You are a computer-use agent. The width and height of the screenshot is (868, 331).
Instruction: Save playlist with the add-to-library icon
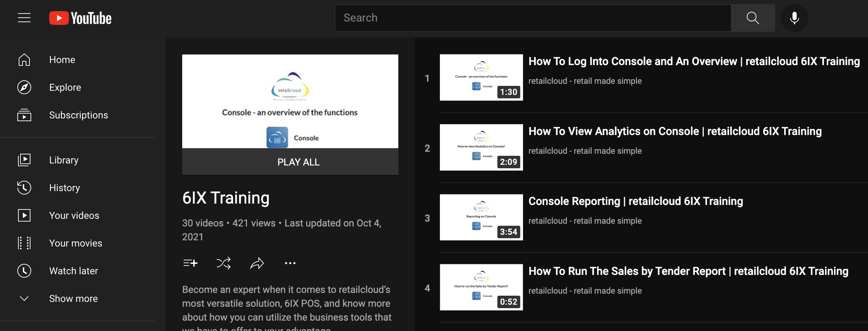click(x=190, y=263)
